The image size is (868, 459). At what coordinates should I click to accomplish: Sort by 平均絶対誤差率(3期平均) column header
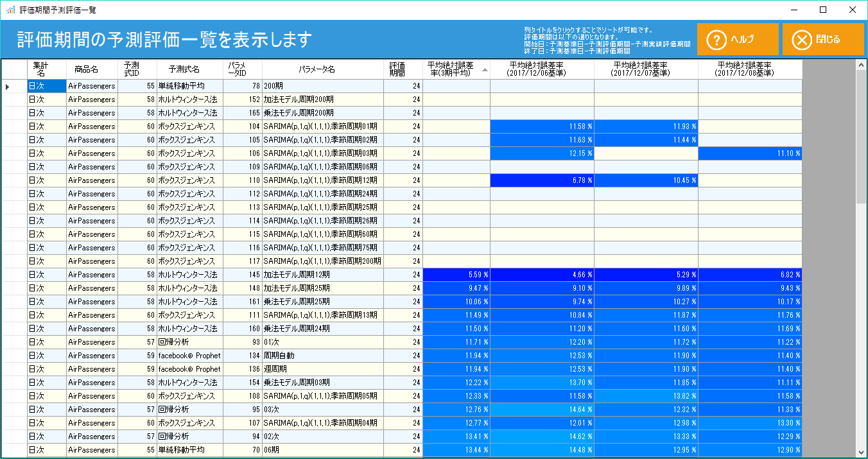[456, 69]
